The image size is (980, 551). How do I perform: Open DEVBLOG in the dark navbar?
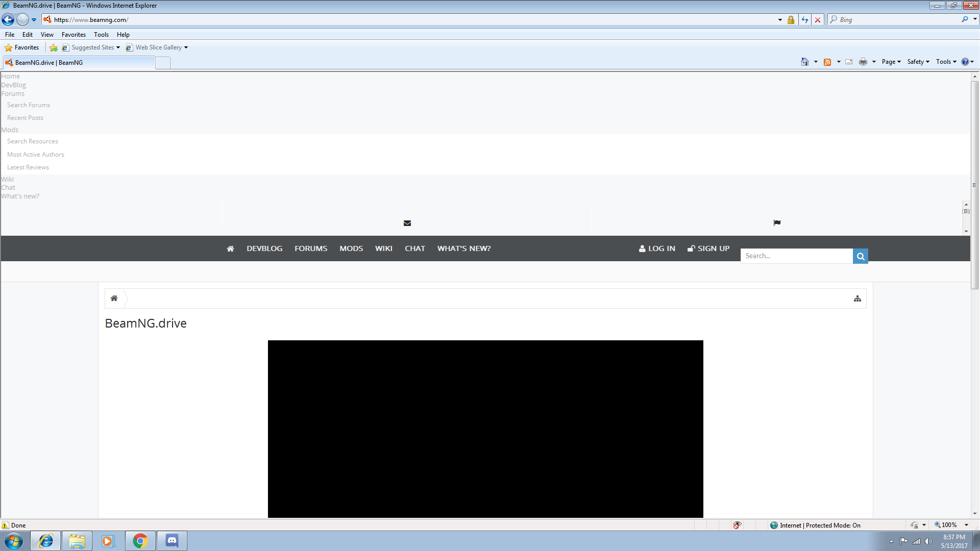point(264,248)
